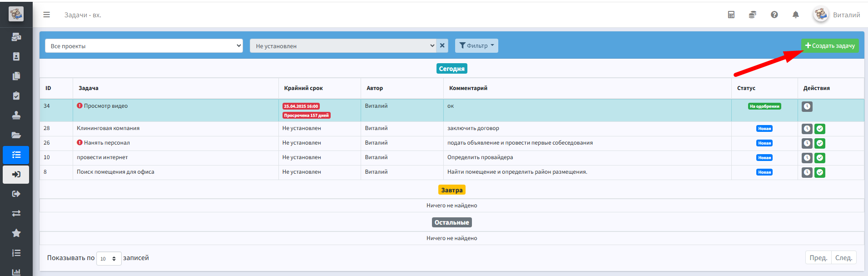
Task: Go to next page with 'След.'
Action: [843, 257]
